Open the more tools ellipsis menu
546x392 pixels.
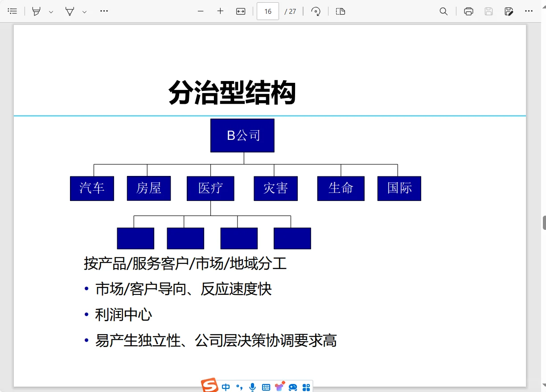(x=104, y=11)
